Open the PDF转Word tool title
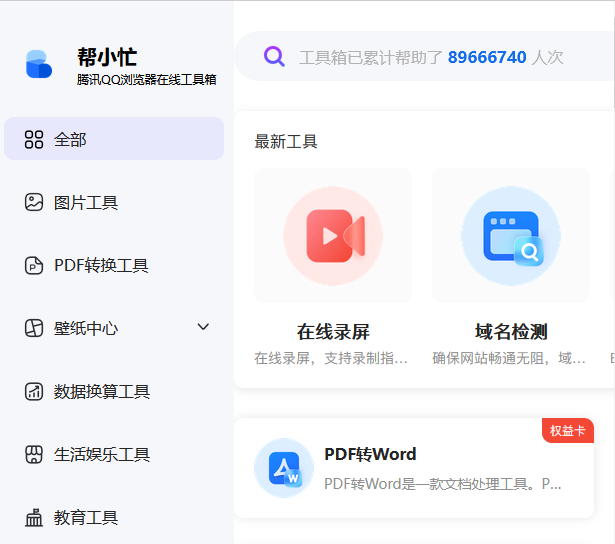Image resolution: width=615 pixels, height=544 pixels. tap(370, 454)
